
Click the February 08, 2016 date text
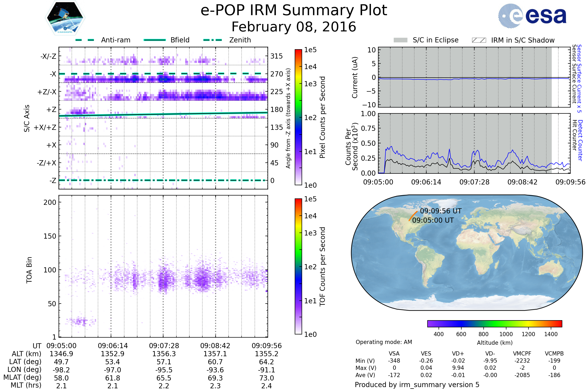[294, 27]
